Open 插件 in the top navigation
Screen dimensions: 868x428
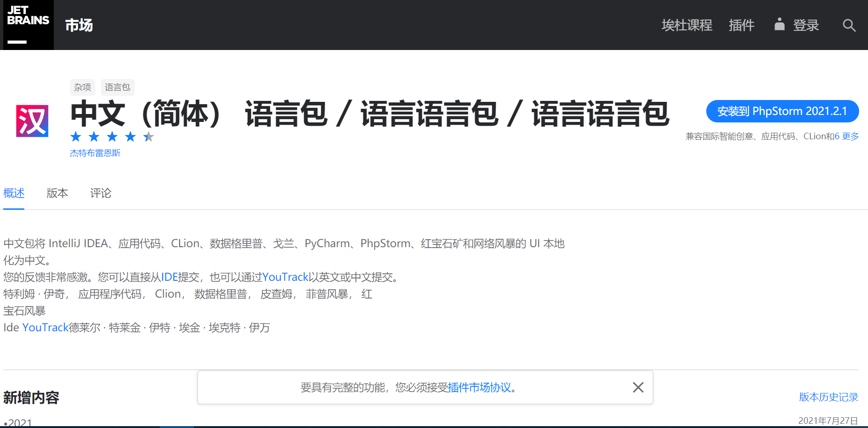click(742, 25)
